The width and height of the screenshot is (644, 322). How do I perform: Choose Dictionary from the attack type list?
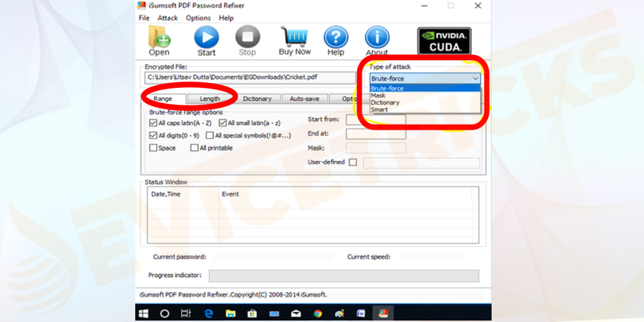(x=425, y=102)
